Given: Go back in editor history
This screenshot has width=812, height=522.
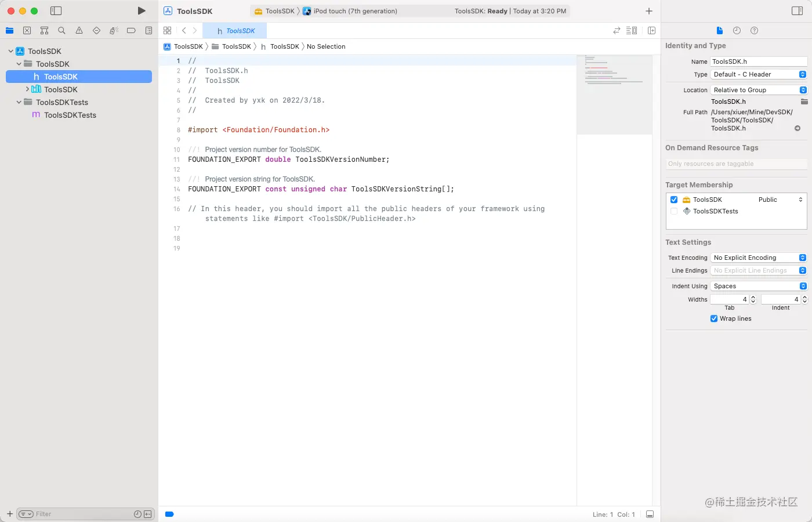Looking at the screenshot, I should point(184,31).
